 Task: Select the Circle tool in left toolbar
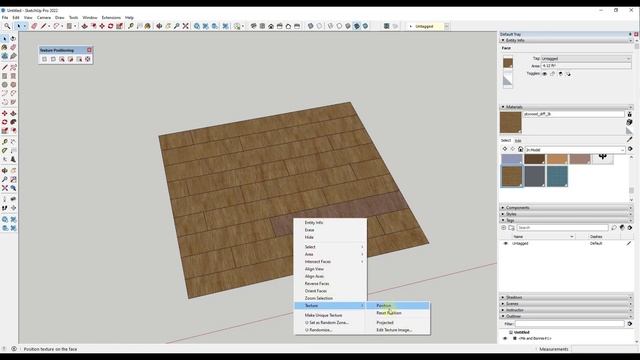click(x=4, y=85)
